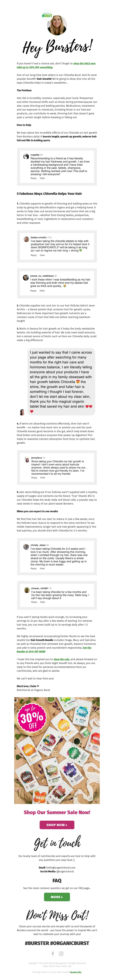Click Reply under cvgiddy's comment

click(x=33, y=178)
